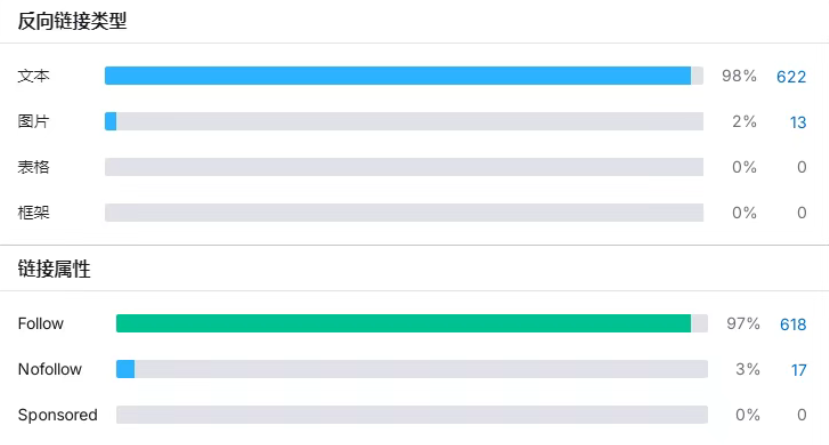The width and height of the screenshot is (829, 445).
Task: Select the 文本 row label
Action: (33, 76)
